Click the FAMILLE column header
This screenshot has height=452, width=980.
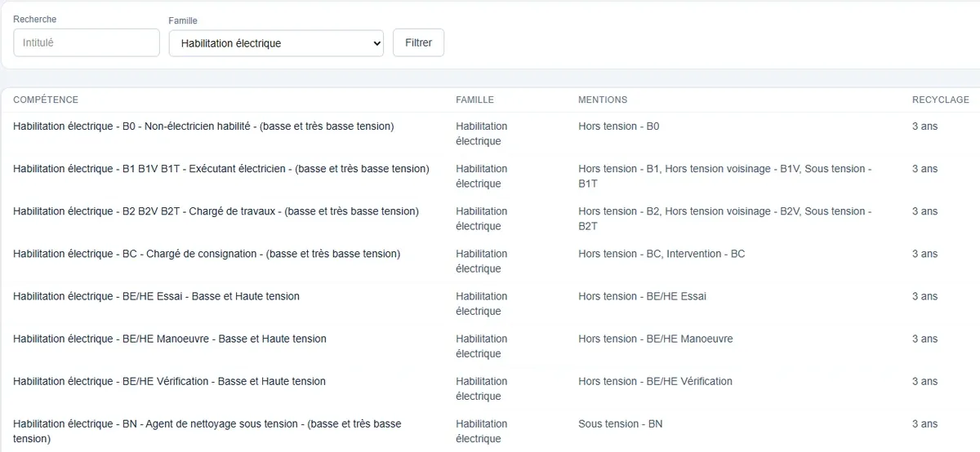tap(474, 100)
